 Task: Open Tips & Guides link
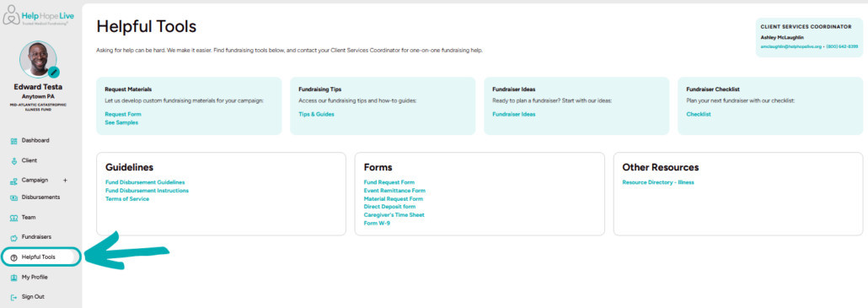[316, 115]
